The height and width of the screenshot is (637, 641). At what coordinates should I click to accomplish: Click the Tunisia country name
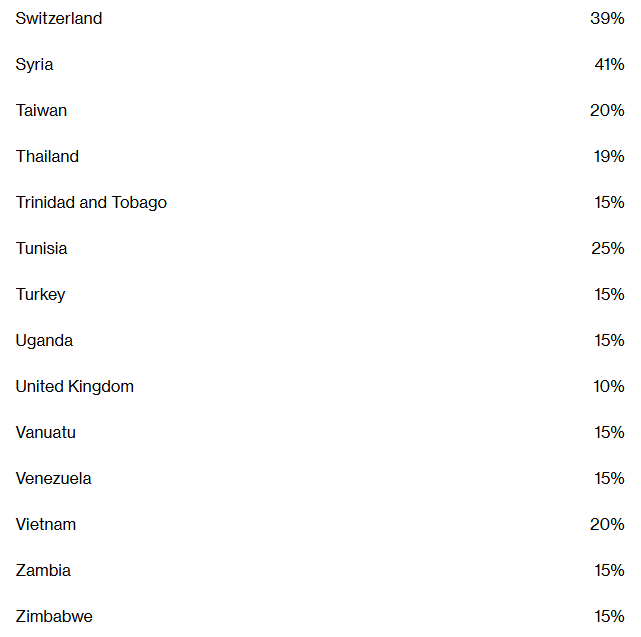coord(41,249)
